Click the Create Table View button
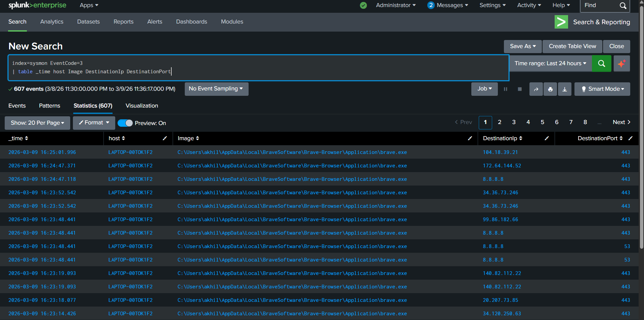The height and width of the screenshot is (320, 644). (x=572, y=46)
